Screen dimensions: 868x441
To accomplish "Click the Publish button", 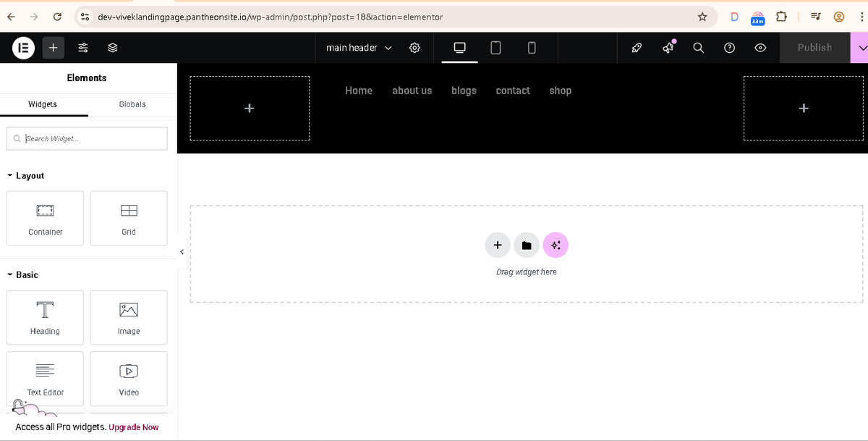I will click(814, 48).
